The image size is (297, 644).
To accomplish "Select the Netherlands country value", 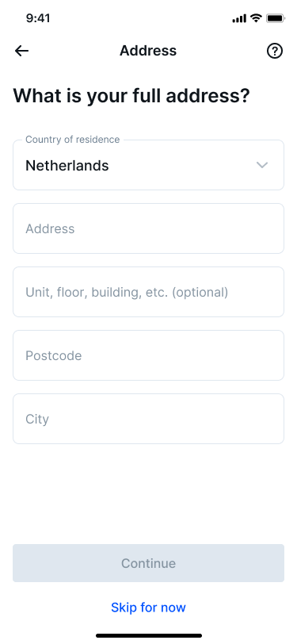I will [x=67, y=166].
